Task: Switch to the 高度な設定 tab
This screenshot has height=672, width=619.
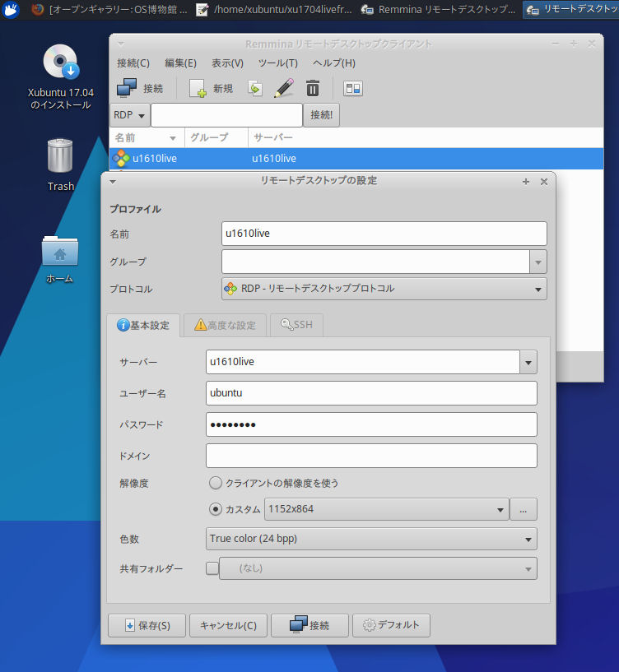Action: 226,325
